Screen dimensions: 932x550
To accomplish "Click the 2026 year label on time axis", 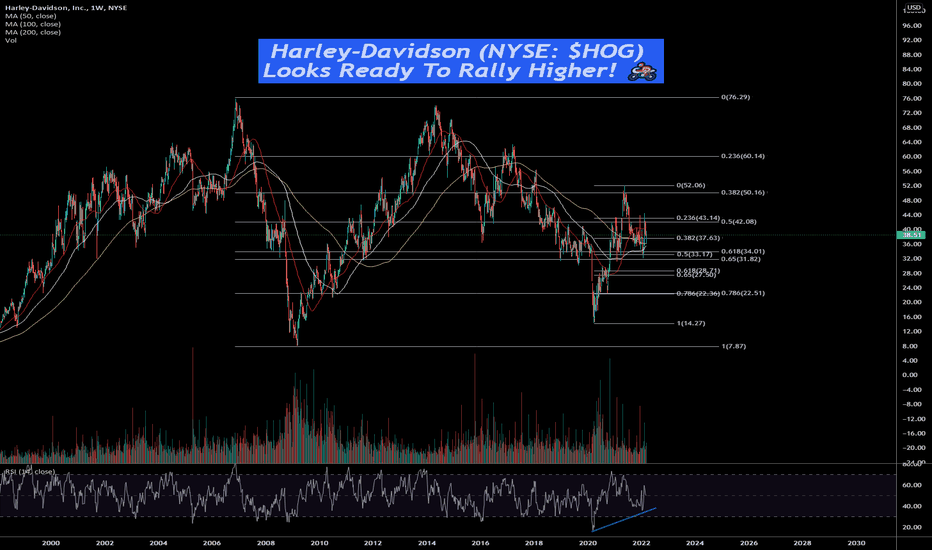I will click(748, 543).
